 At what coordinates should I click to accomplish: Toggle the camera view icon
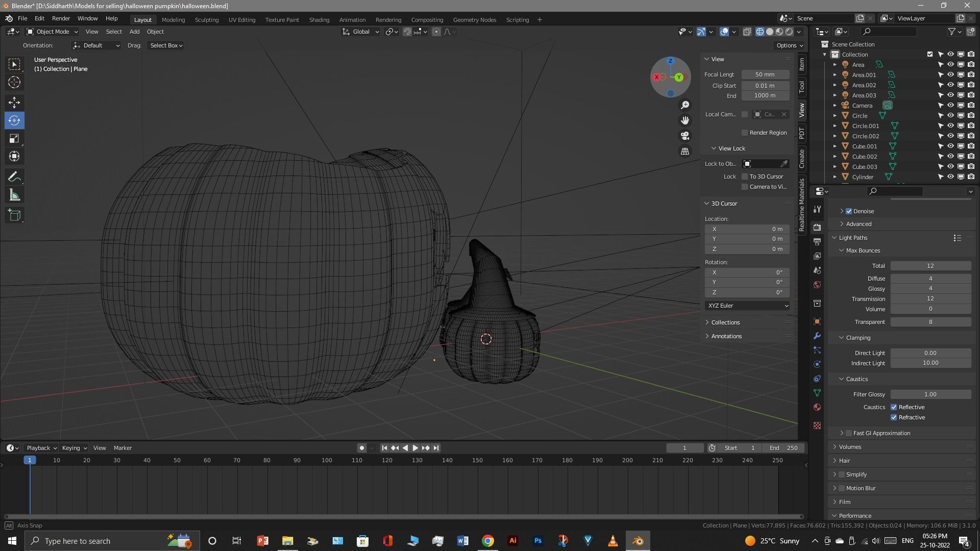pos(685,136)
